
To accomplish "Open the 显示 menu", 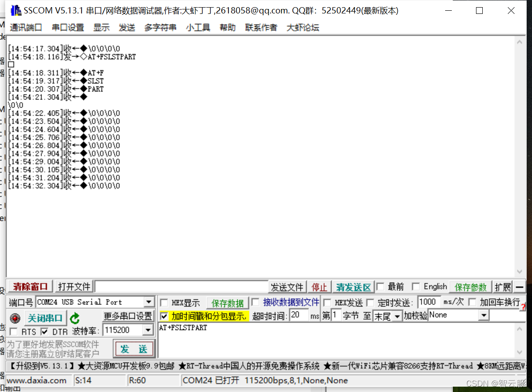I will click(102, 27).
